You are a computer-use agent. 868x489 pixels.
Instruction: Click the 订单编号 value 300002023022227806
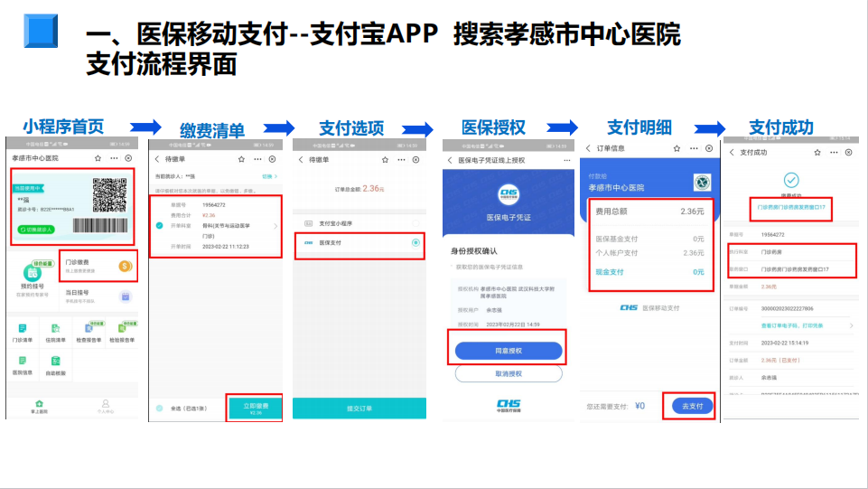[788, 308]
